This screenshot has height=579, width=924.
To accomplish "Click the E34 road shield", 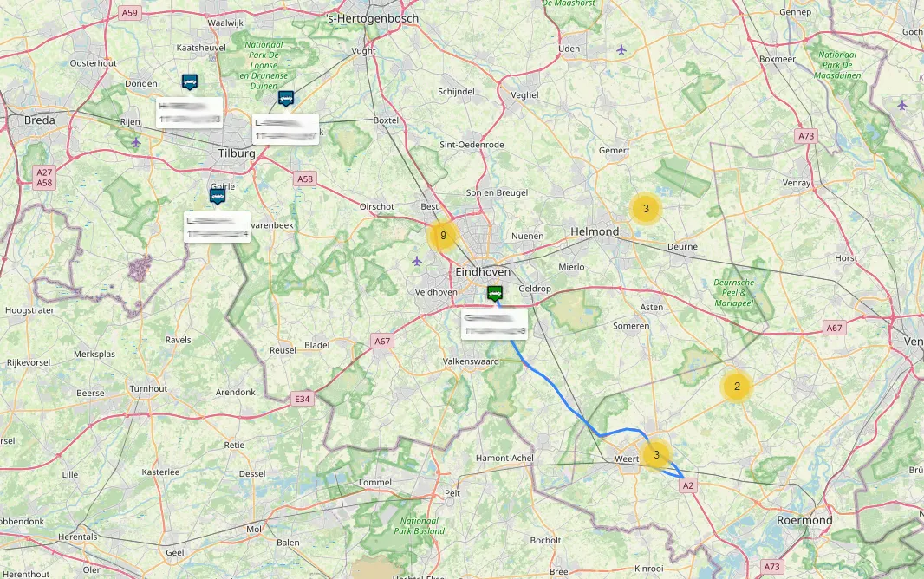I will coord(303,399).
